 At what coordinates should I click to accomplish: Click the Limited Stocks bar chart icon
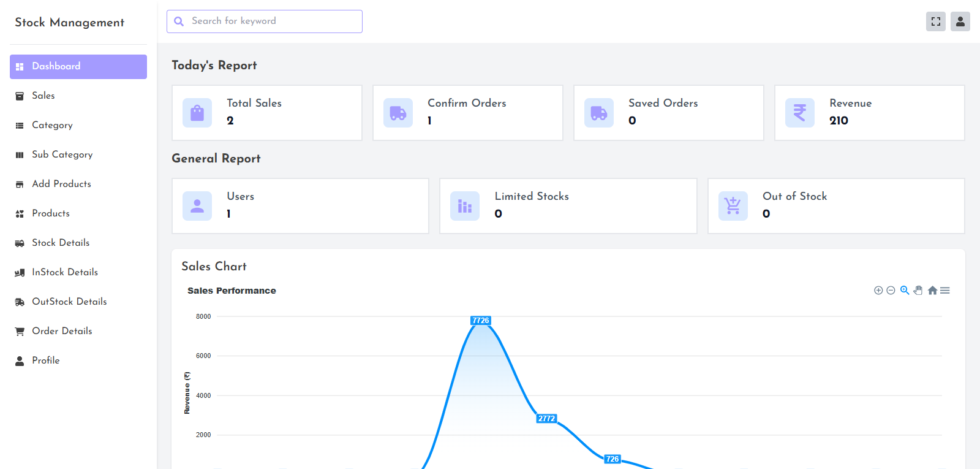coord(465,206)
